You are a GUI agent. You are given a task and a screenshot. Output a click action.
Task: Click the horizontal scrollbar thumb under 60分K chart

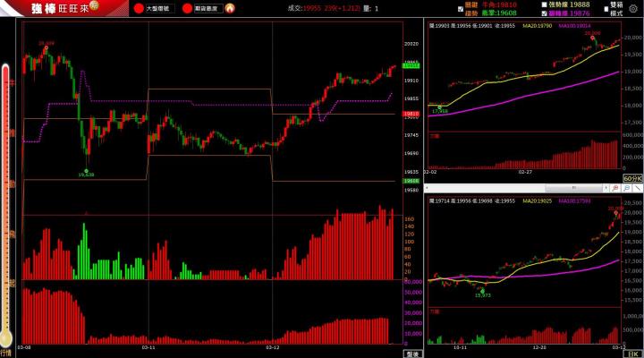(x=573, y=188)
